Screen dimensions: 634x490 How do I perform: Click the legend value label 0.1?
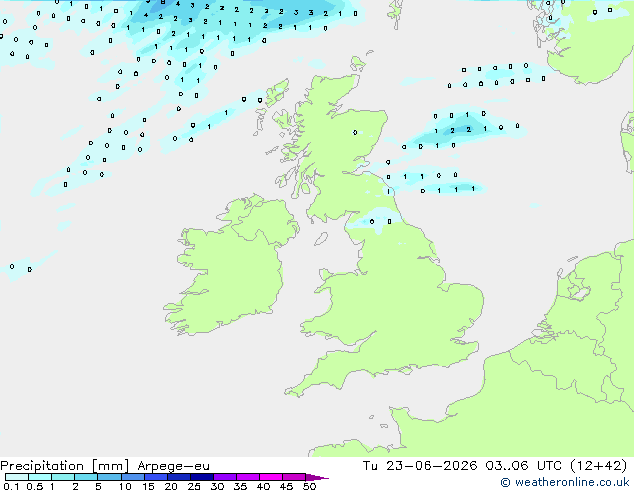[11, 486]
